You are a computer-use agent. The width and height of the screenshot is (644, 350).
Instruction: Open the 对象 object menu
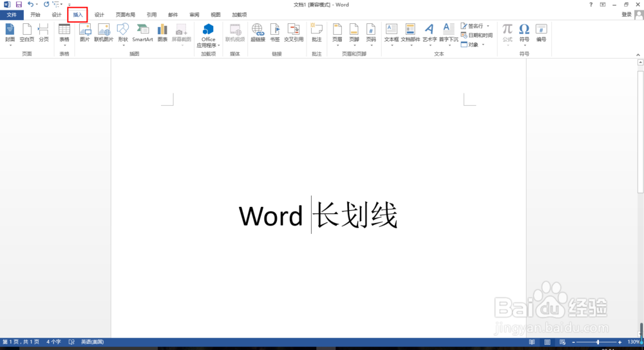pyautogui.click(x=483, y=45)
